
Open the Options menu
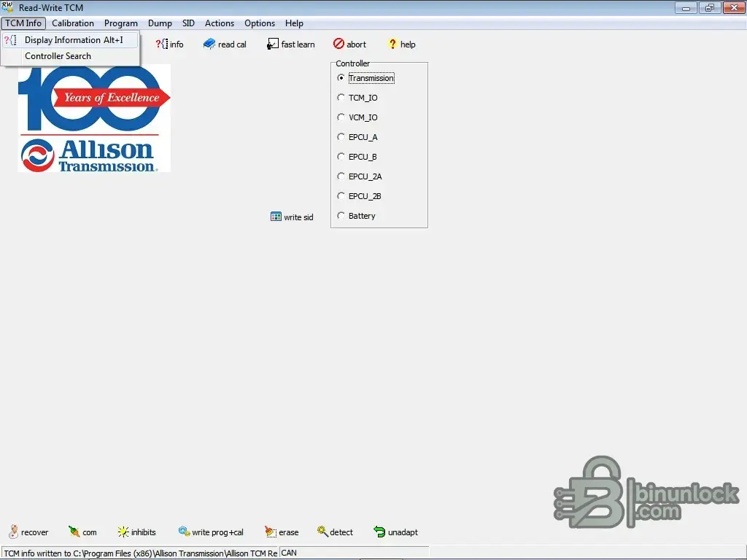(260, 23)
